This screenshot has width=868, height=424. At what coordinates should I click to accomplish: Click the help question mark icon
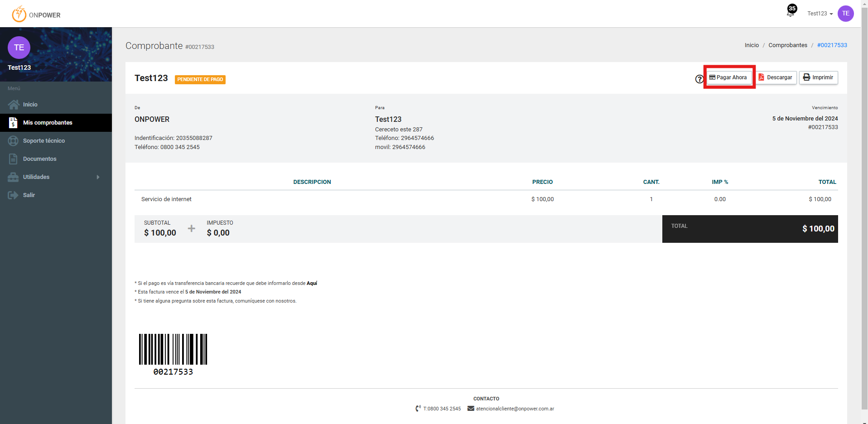(699, 79)
